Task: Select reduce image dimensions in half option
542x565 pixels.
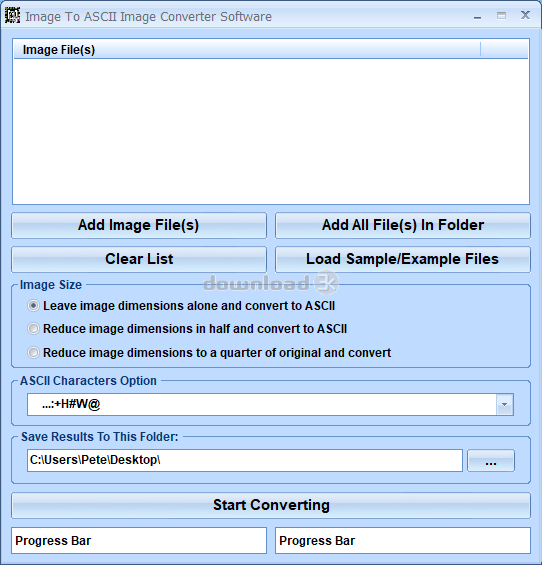Action: coord(33,329)
